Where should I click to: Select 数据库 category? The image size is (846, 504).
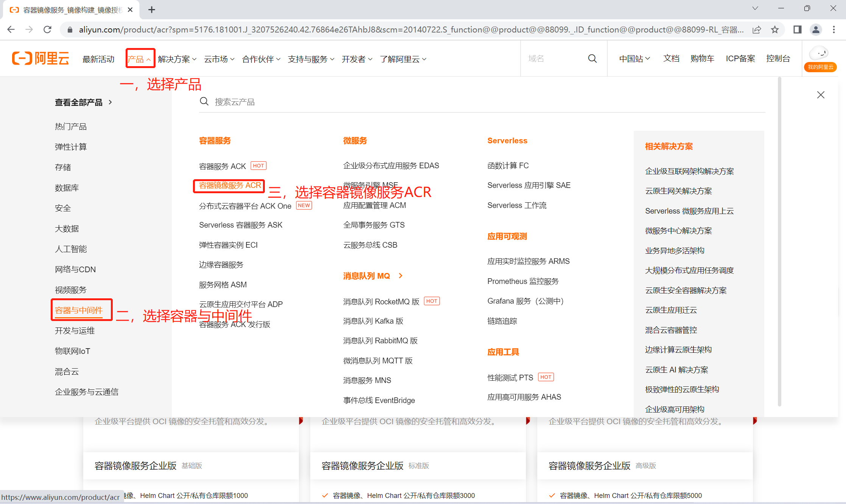pyautogui.click(x=67, y=188)
